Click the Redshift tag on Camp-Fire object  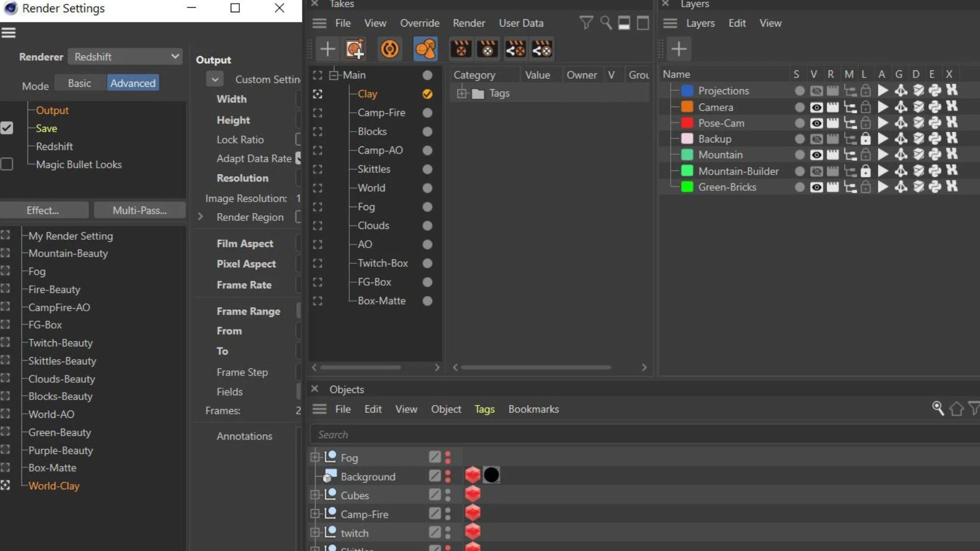point(473,513)
